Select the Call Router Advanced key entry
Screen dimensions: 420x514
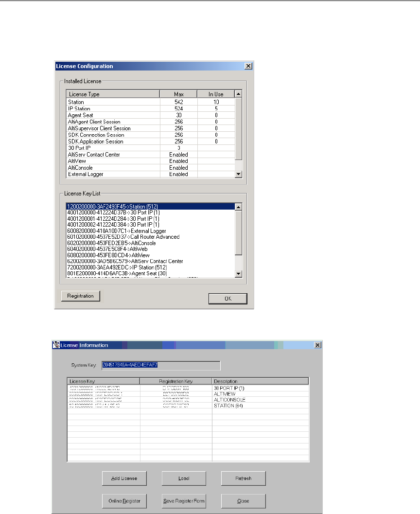151,237
